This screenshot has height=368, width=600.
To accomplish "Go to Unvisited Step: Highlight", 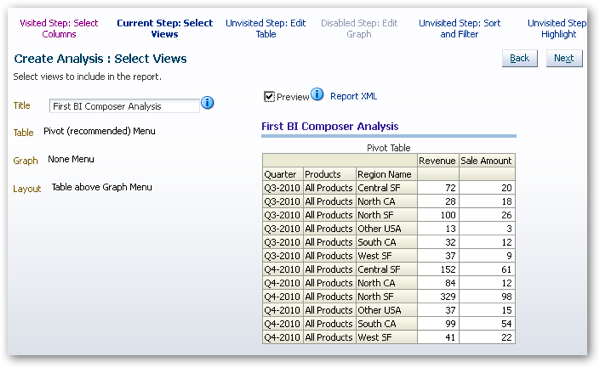I will (x=557, y=29).
